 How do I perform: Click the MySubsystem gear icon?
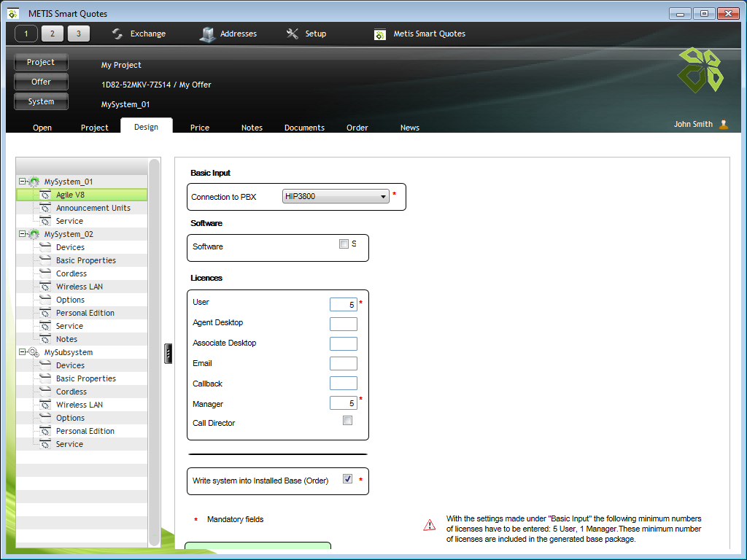(34, 352)
